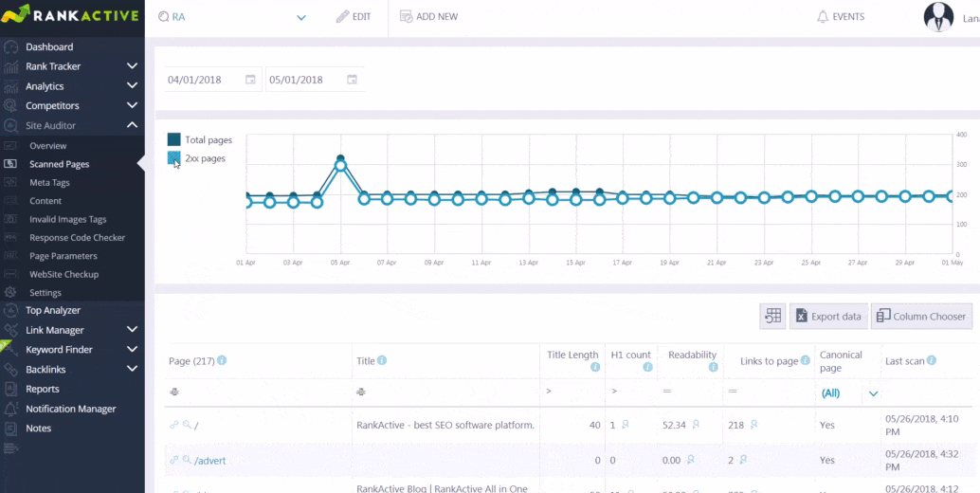
Task: Open calendar for start date 04/01/2018
Action: 250,80
